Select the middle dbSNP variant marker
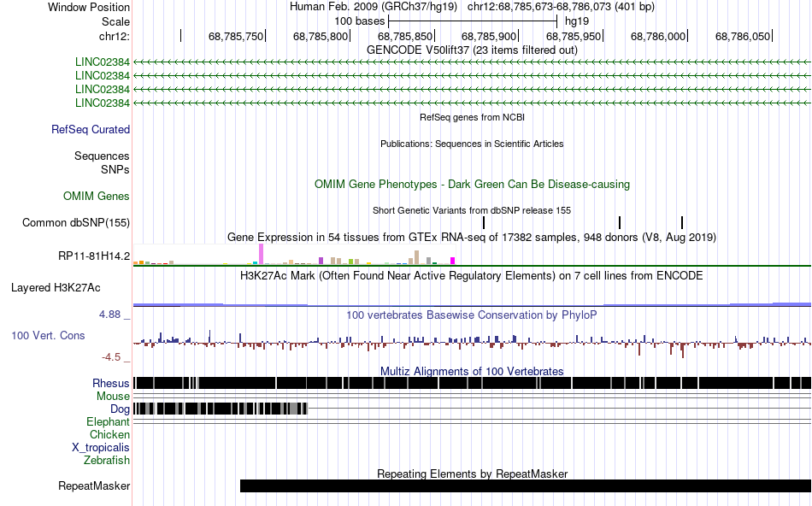This screenshot has width=812, height=506. pos(620,223)
